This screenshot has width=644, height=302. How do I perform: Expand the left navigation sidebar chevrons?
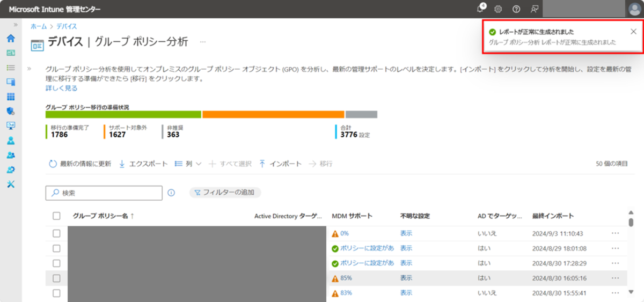point(16,25)
